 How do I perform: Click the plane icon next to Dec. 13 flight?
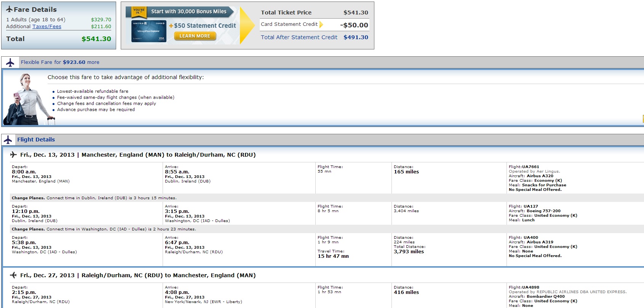click(13, 154)
